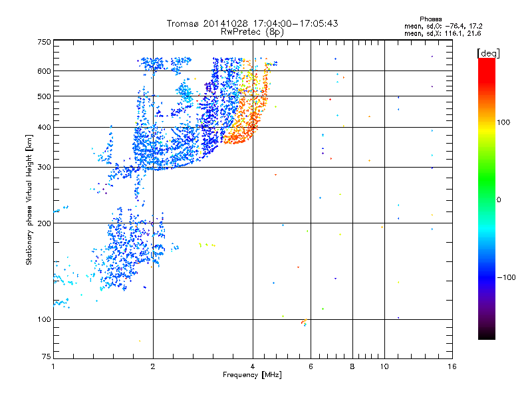Click the x-axis tick label '8'
This screenshot has width=532, height=399.
[x=352, y=366]
